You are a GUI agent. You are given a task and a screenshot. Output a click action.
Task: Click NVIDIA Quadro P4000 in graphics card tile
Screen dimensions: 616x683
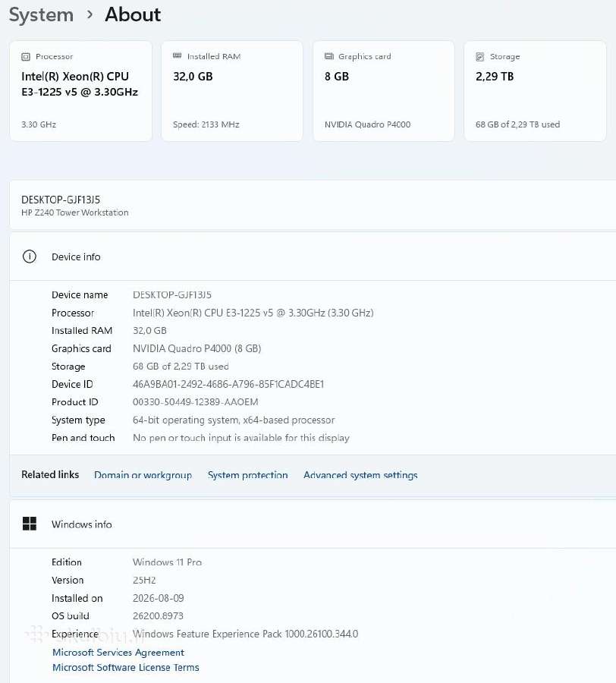tap(367, 124)
